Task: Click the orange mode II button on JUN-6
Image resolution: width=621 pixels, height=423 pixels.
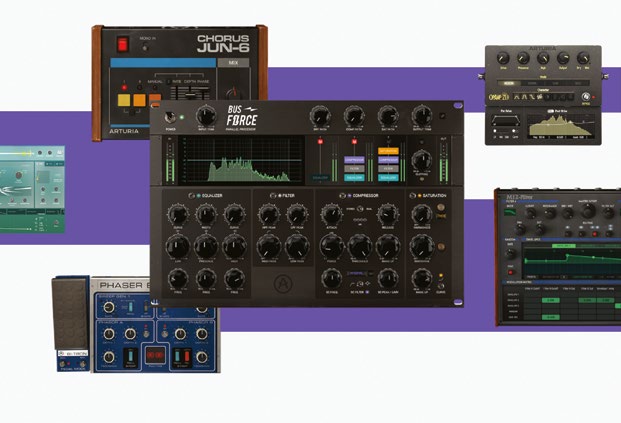Action: click(x=139, y=100)
